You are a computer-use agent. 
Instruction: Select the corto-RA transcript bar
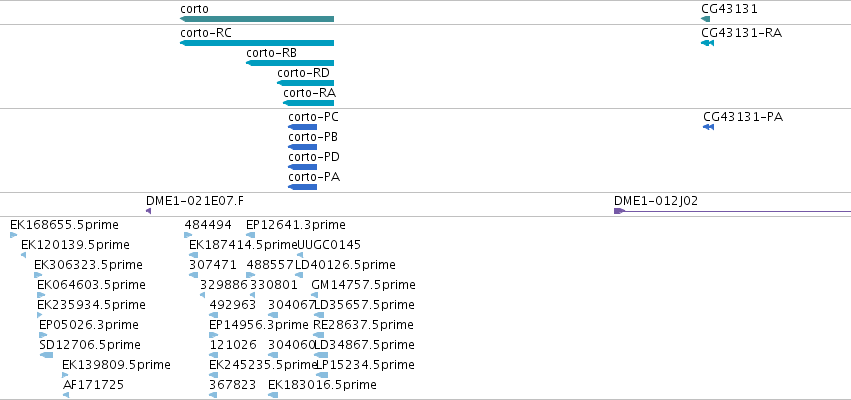(308, 103)
